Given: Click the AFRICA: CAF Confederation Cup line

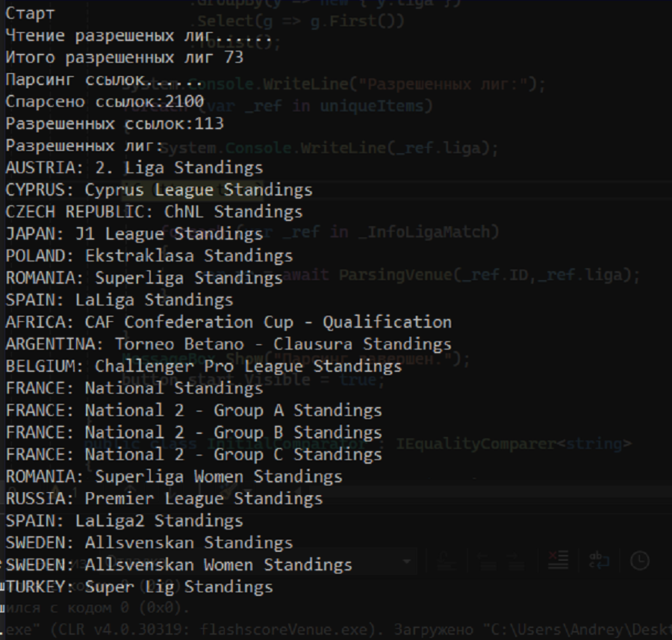Looking at the screenshot, I should pyautogui.click(x=228, y=322).
